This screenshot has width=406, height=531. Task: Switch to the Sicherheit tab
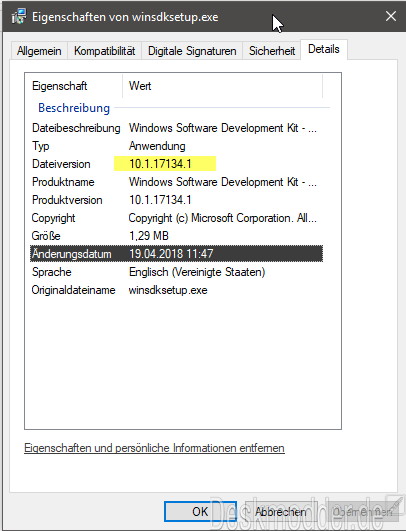[x=272, y=51]
